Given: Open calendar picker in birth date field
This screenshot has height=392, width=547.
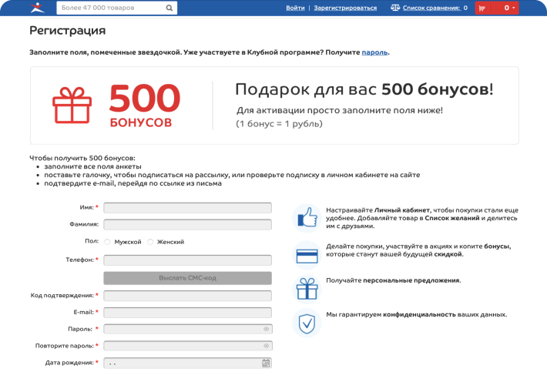Looking at the screenshot, I should coord(266,363).
